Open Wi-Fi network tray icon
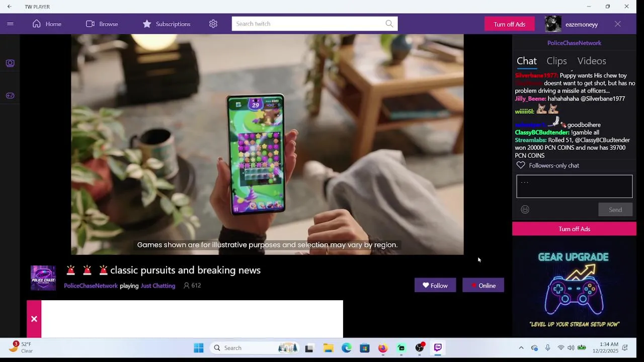The image size is (644, 362). [560, 348]
